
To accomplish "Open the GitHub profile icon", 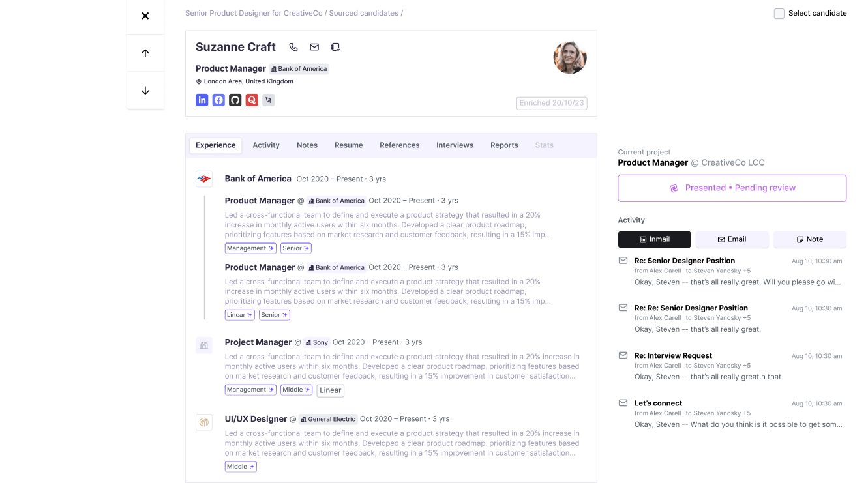I will (x=235, y=100).
